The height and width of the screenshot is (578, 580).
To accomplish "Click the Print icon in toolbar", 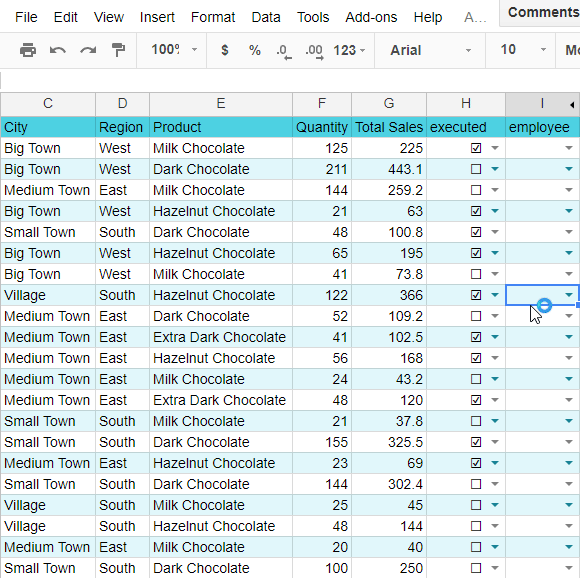I will 28,50.
